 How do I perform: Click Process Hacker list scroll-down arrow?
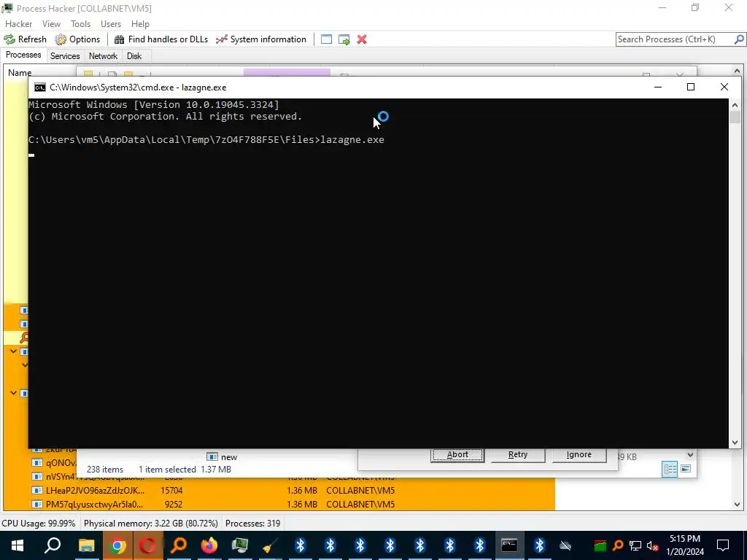tap(737, 505)
